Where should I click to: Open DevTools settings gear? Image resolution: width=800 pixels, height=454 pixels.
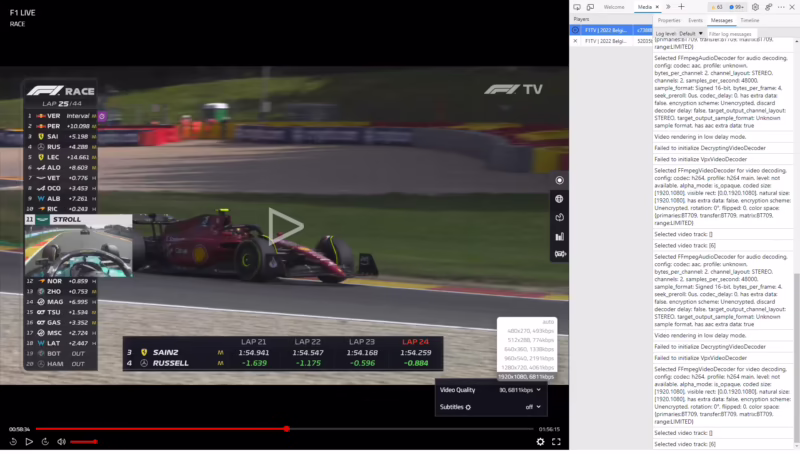point(755,7)
